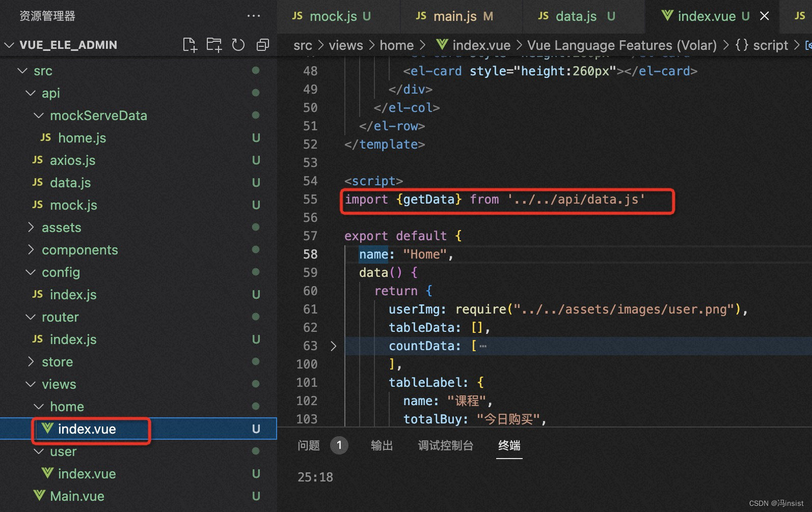Collapse the home folder under views
The height and width of the screenshot is (512, 812).
39,407
